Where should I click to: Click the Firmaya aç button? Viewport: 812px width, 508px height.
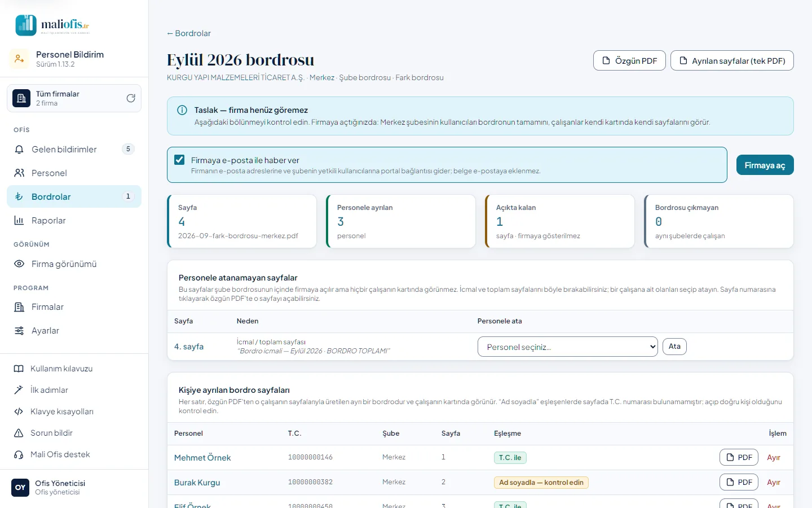pyautogui.click(x=765, y=165)
